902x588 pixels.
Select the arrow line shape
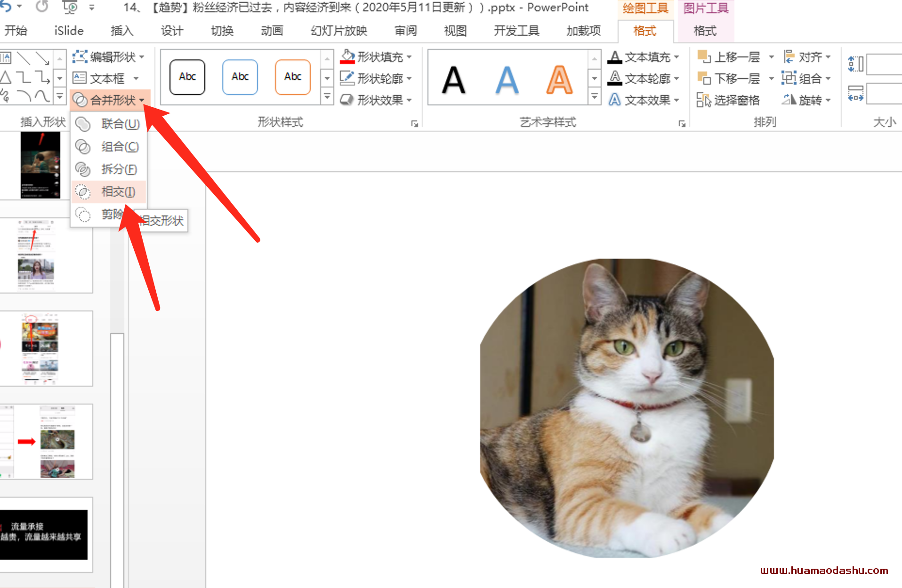(42, 58)
